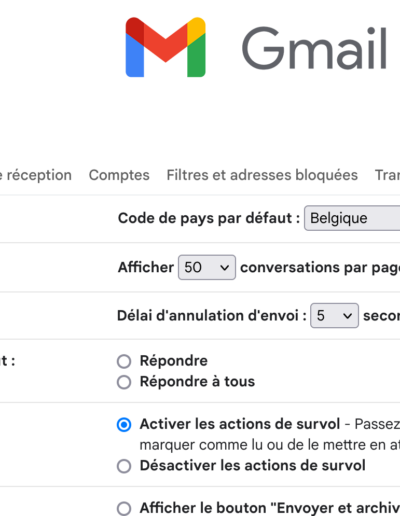Click the cut-off secon… text after delay dropdown
This screenshot has height=516, width=400.
point(381,316)
